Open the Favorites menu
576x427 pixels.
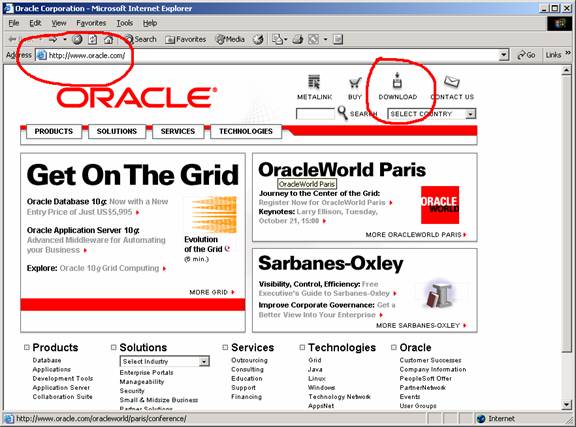click(91, 23)
